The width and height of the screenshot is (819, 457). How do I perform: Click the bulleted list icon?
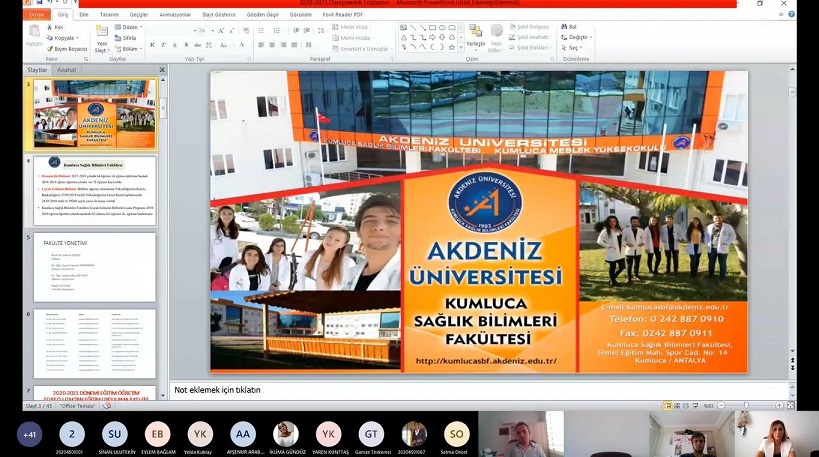[x=263, y=31]
